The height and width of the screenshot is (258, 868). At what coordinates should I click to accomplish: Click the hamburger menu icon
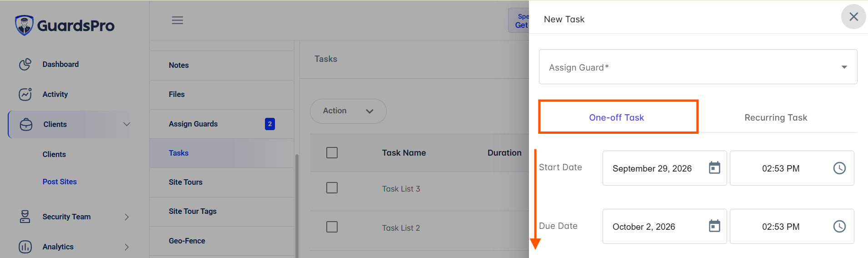[177, 20]
